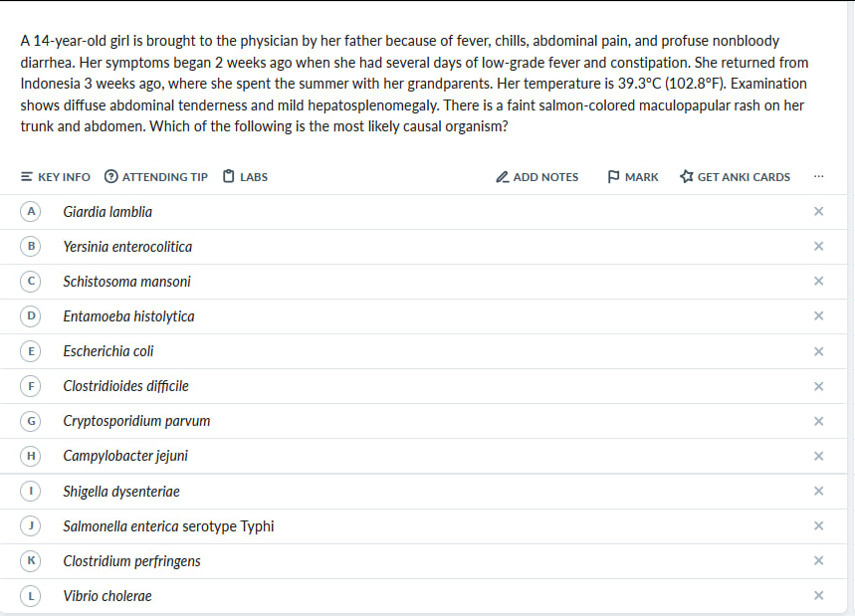855x616 pixels.
Task: Mark this question with the flag icon
Action: [612, 177]
